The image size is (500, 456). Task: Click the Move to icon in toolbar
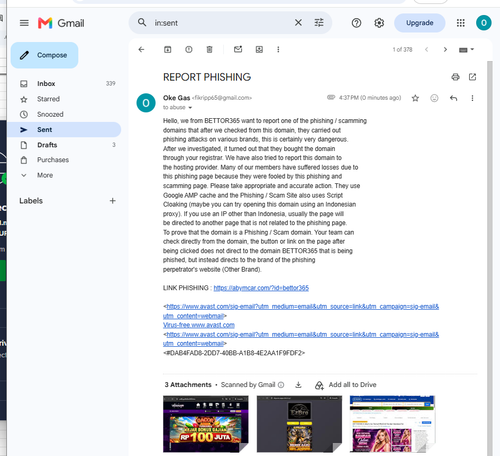259,49
